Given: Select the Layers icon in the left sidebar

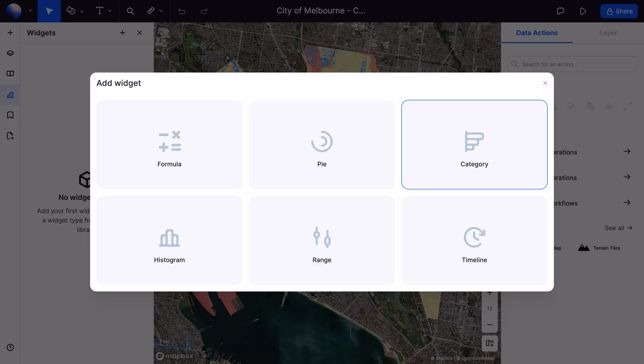Looking at the screenshot, I should coord(10,53).
